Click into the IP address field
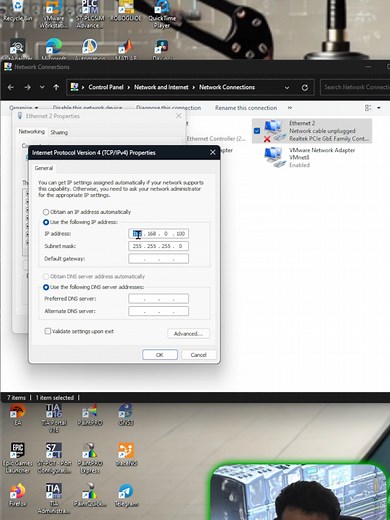The image size is (390, 520). [x=158, y=234]
